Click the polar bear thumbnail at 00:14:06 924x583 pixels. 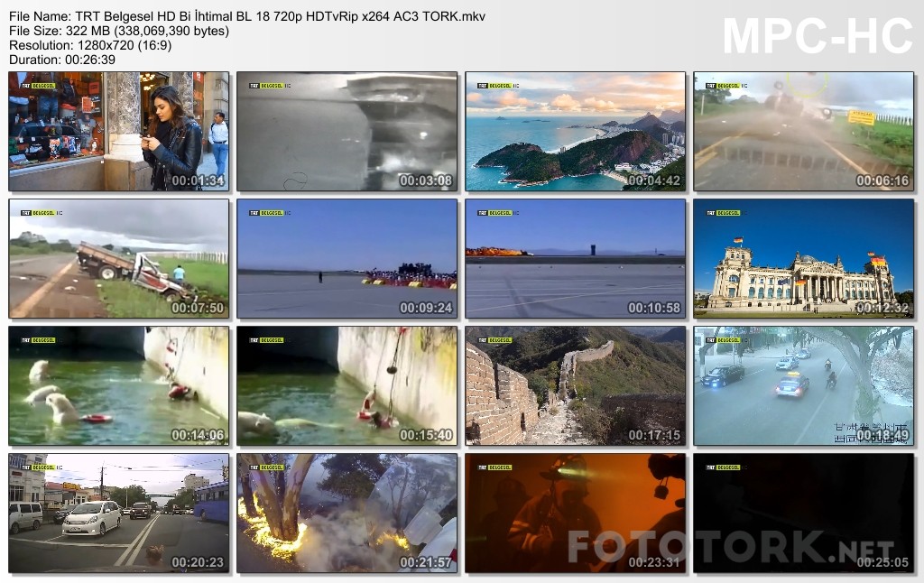119,386
